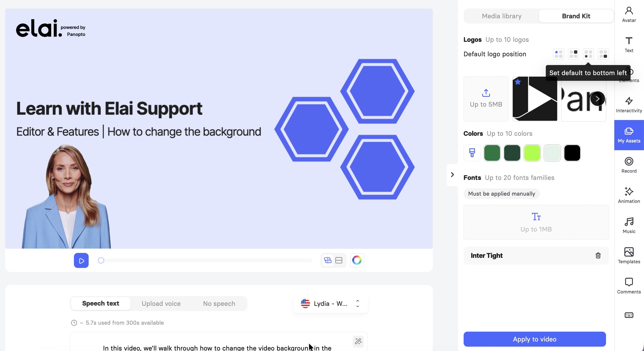Click the 'Must be applied manually' label
The image size is (644, 351).
tap(501, 194)
